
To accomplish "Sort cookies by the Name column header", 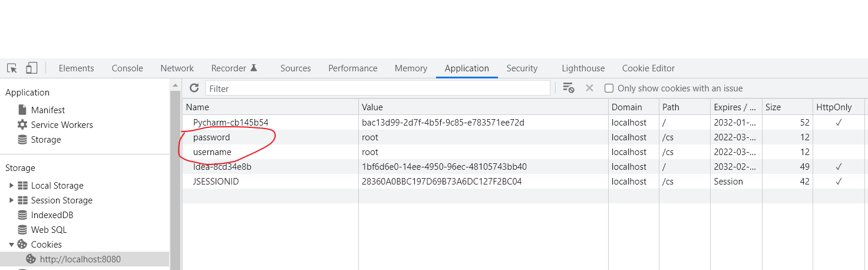I will 270,107.
